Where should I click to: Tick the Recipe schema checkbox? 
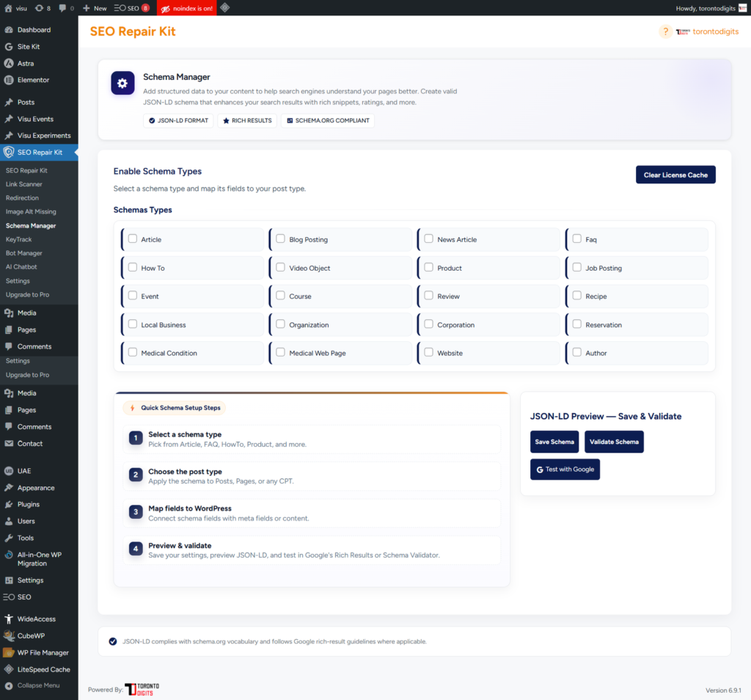[577, 296]
